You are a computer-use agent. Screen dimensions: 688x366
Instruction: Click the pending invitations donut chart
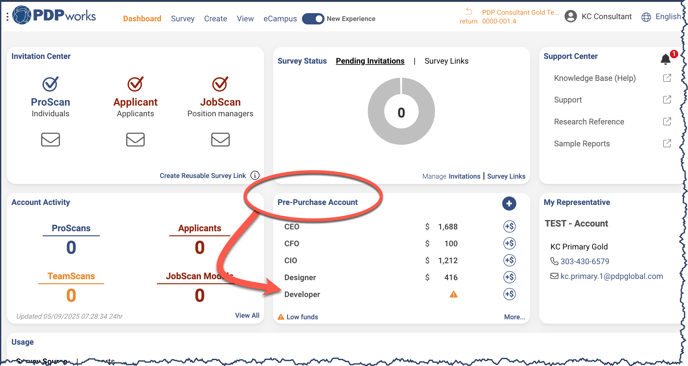tap(401, 111)
